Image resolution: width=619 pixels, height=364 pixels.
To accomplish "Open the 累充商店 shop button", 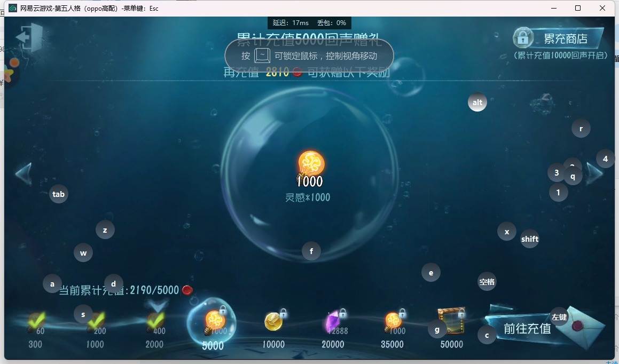I will click(x=559, y=38).
